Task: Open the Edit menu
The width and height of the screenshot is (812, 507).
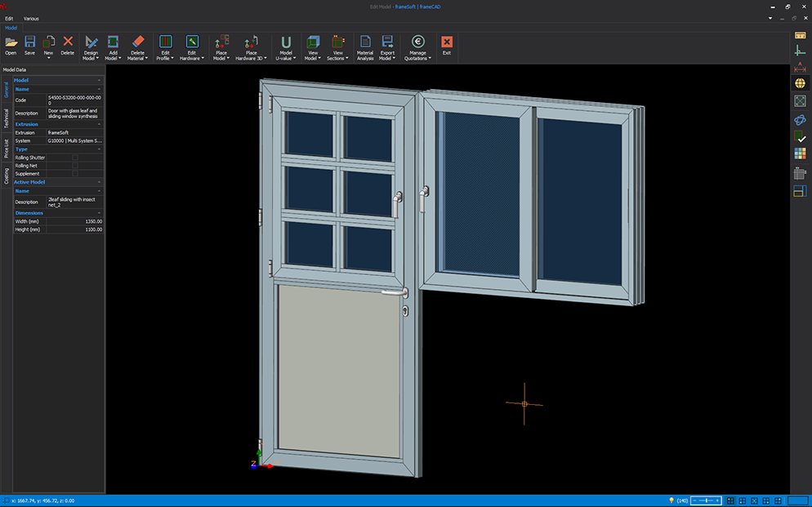Action: tap(9, 19)
